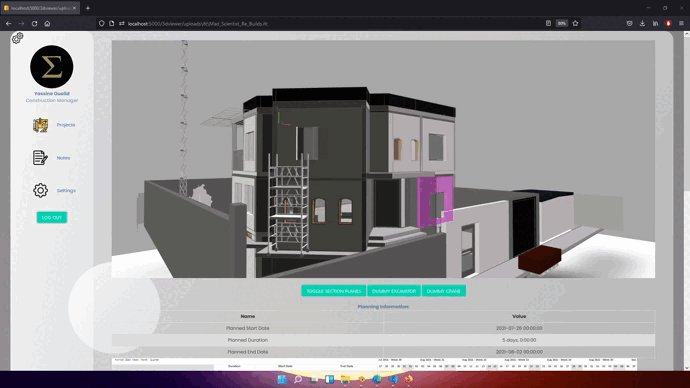Click the gear cog icon above the avatar
The width and height of the screenshot is (690, 388).
tap(18, 38)
